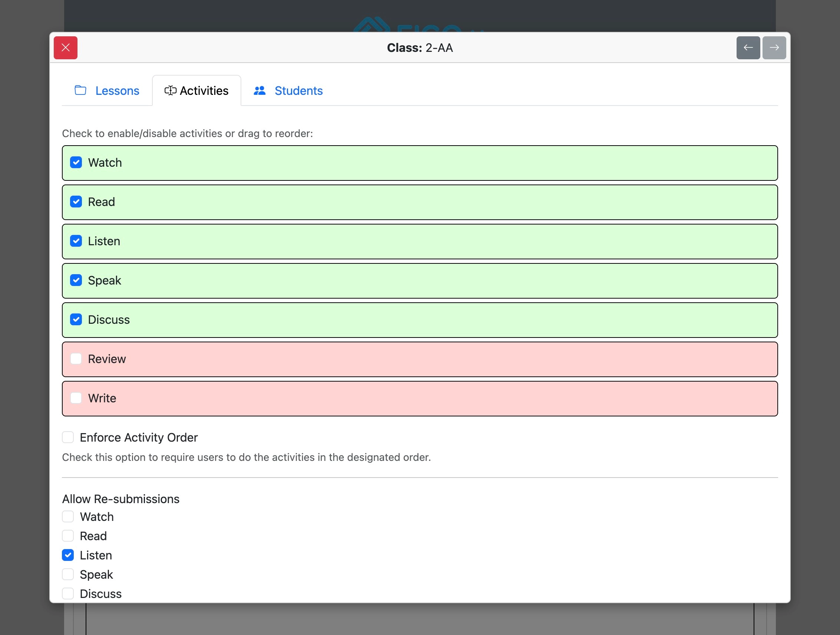This screenshot has height=635, width=840.
Task: Click the folder icon on Lessons tab
Action: point(80,90)
